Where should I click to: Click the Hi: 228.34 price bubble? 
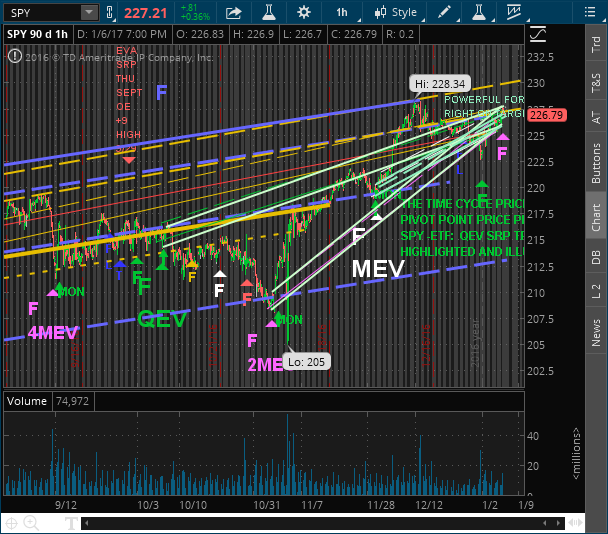point(440,84)
